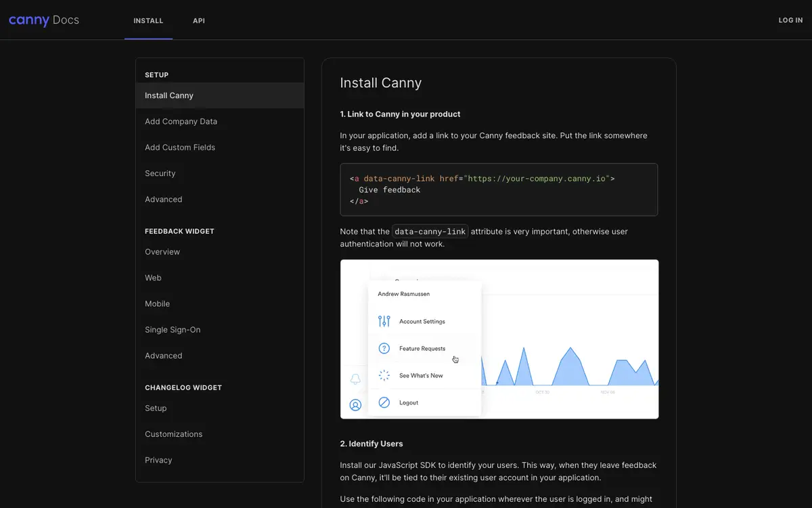Open the Mobile feedback widget page
Image resolution: width=812 pixels, height=508 pixels.
(x=220, y=304)
